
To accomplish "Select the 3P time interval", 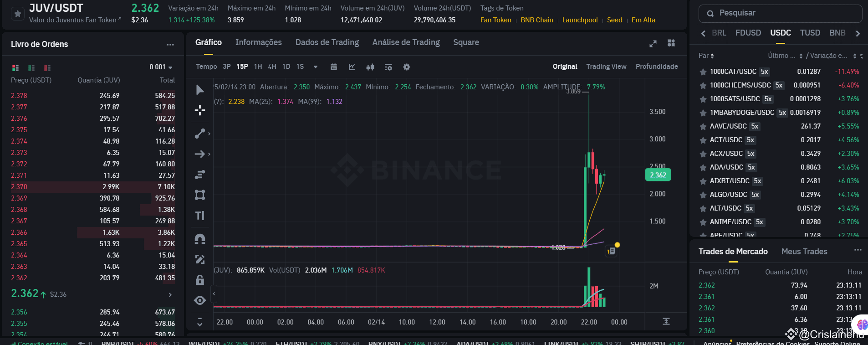I will [227, 67].
